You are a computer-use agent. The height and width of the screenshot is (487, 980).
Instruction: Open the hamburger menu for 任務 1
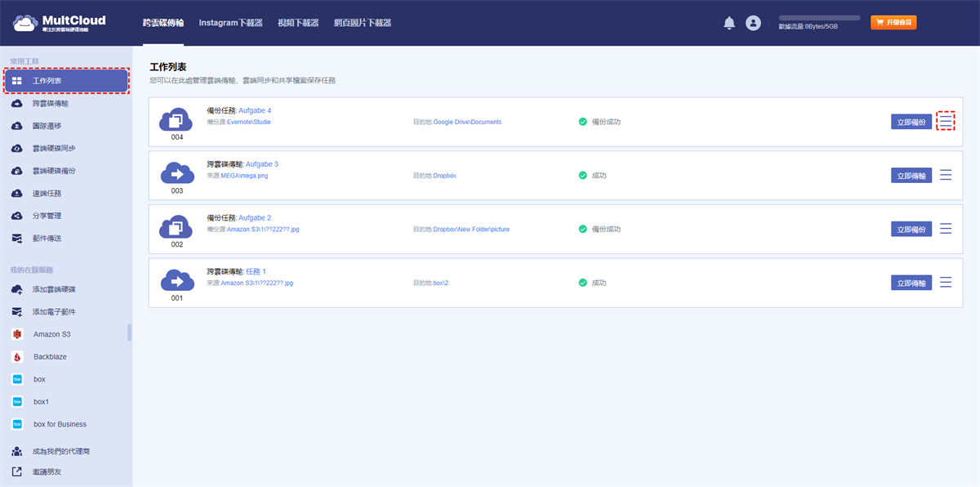point(946,282)
